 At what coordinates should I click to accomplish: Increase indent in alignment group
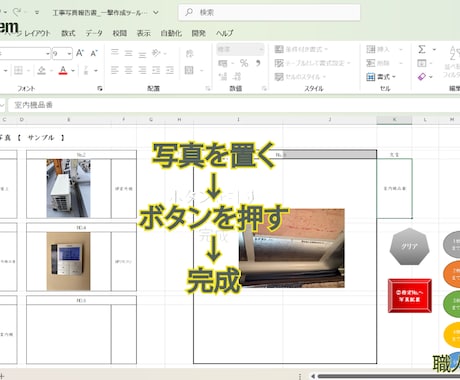point(170,70)
